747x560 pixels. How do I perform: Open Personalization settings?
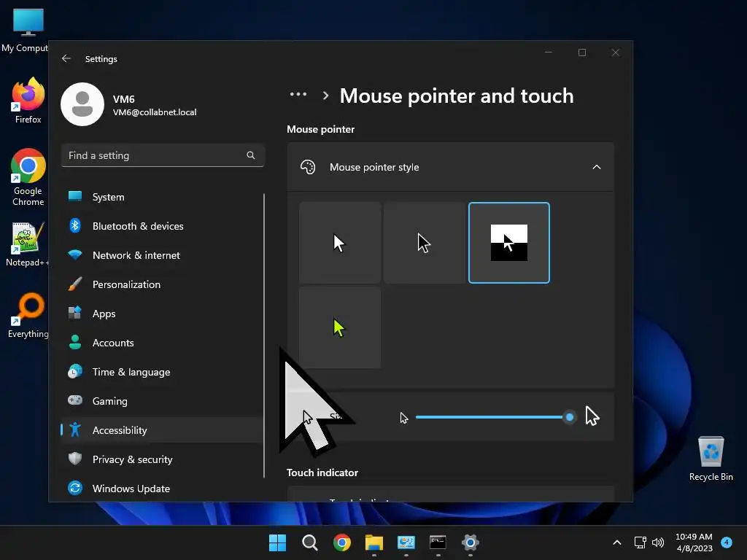click(162, 284)
